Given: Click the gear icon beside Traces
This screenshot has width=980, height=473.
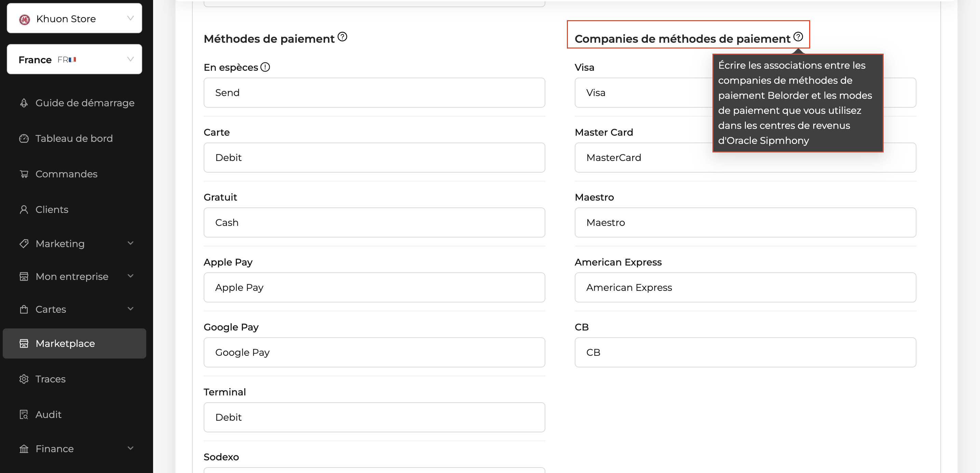Looking at the screenshot, I should pos(24,379).
